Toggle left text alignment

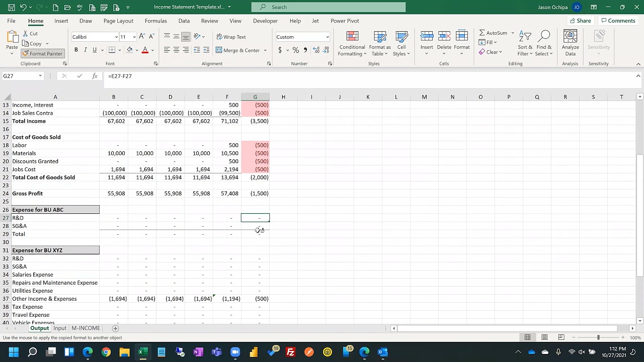[167, 50]
